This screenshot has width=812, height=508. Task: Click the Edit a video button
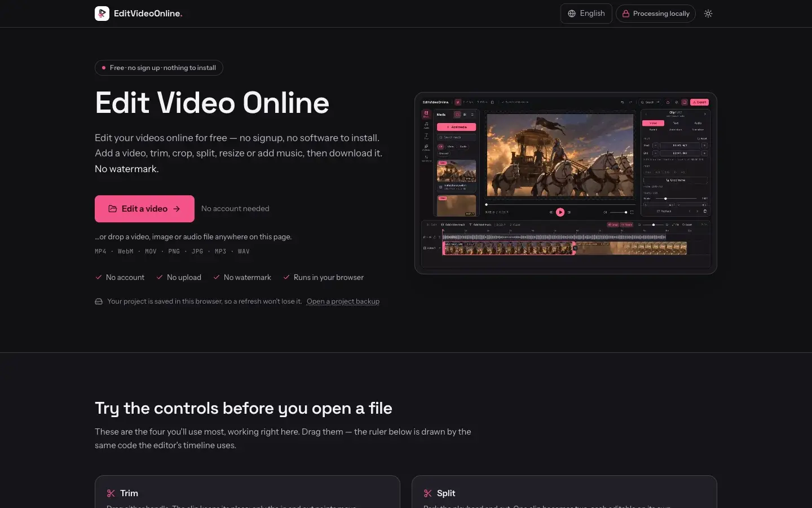144,209
